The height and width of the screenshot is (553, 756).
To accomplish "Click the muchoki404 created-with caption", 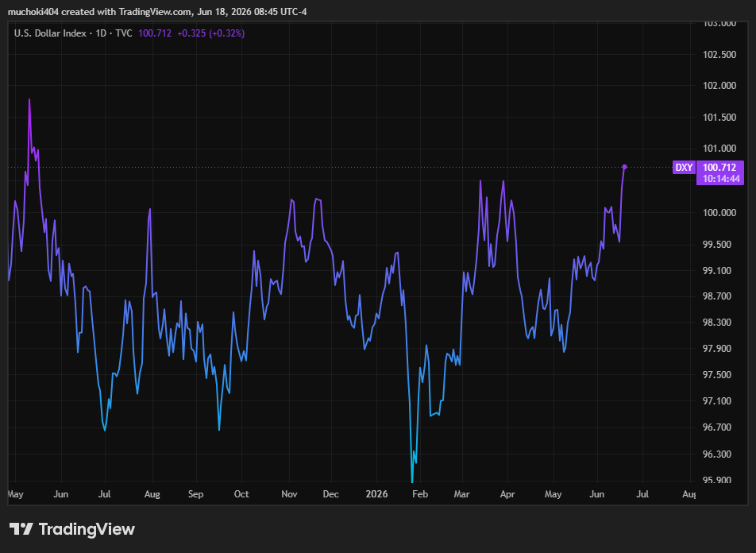I will click(157, 12).
